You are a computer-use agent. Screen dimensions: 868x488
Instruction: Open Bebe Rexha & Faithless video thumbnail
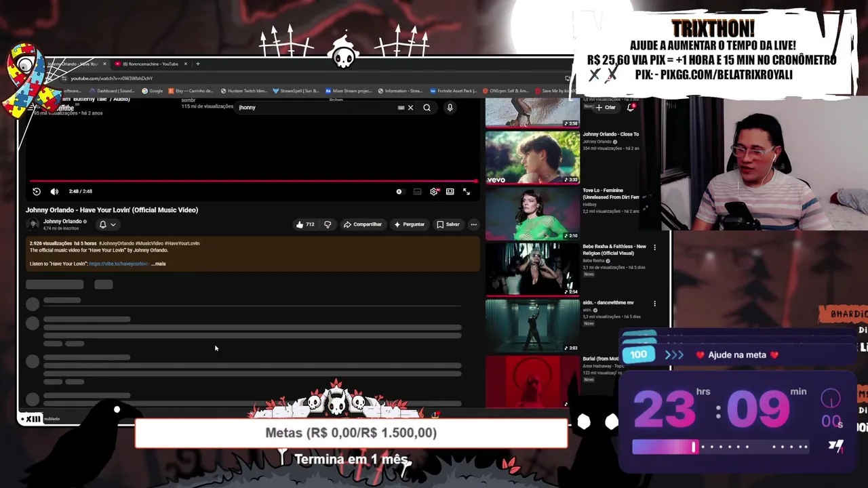click(532, 269)
